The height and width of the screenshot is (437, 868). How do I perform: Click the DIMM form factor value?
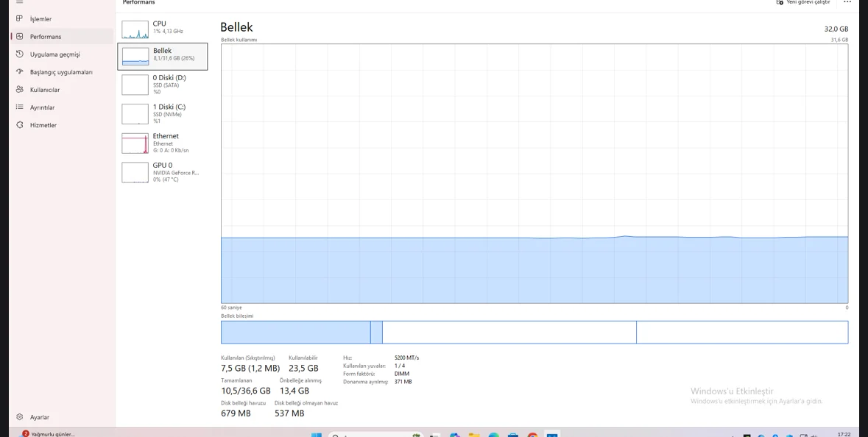(x=402, y=374)
